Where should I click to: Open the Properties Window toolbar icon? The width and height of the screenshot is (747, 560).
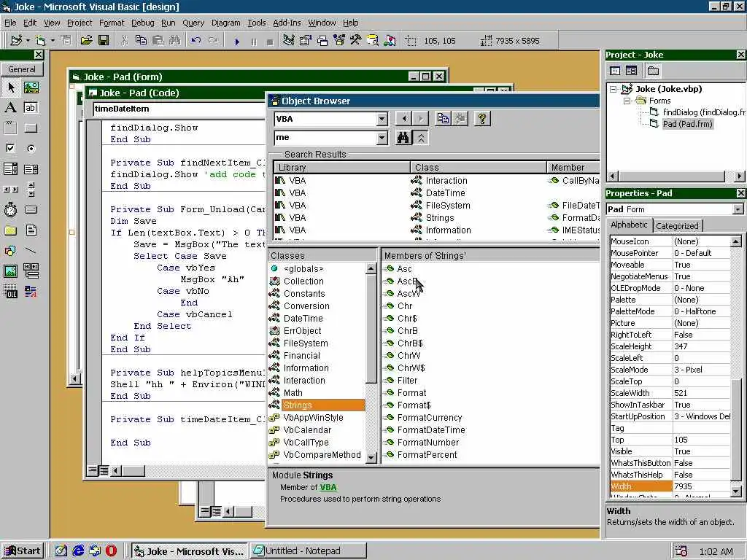[x=306, y=41]
